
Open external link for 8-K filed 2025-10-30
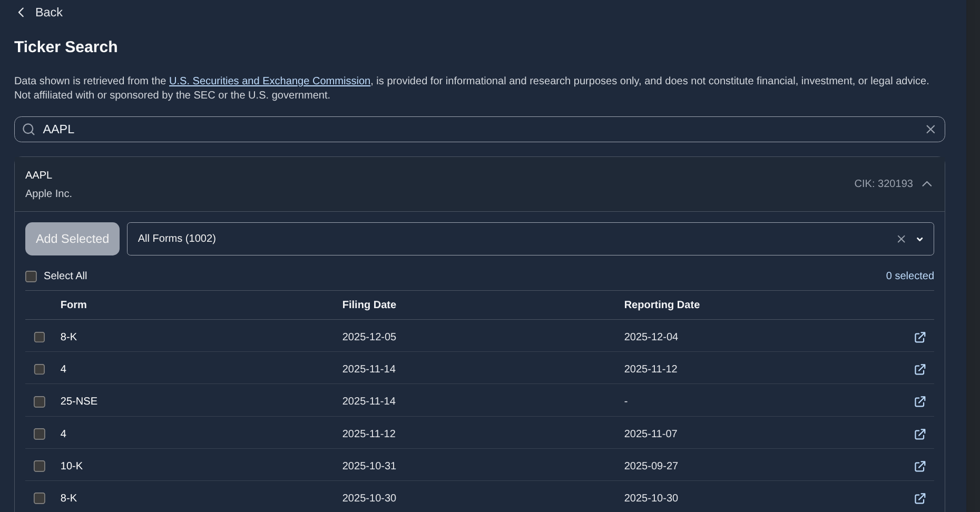[920, 498]
